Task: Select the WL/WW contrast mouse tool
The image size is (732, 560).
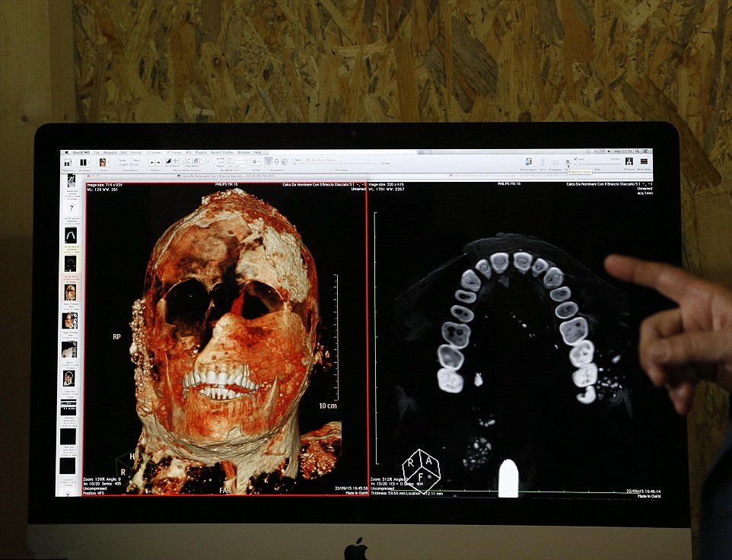Action: point(168,161)
